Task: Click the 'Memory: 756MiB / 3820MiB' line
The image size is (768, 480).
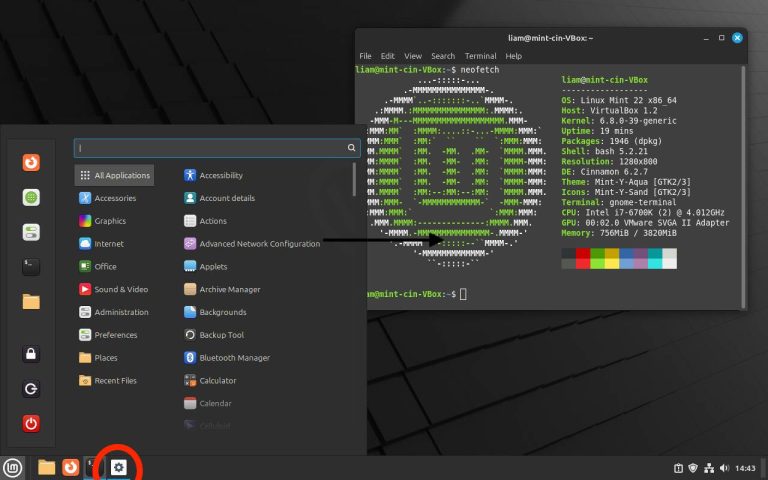Action: click(x=619, y=233)
